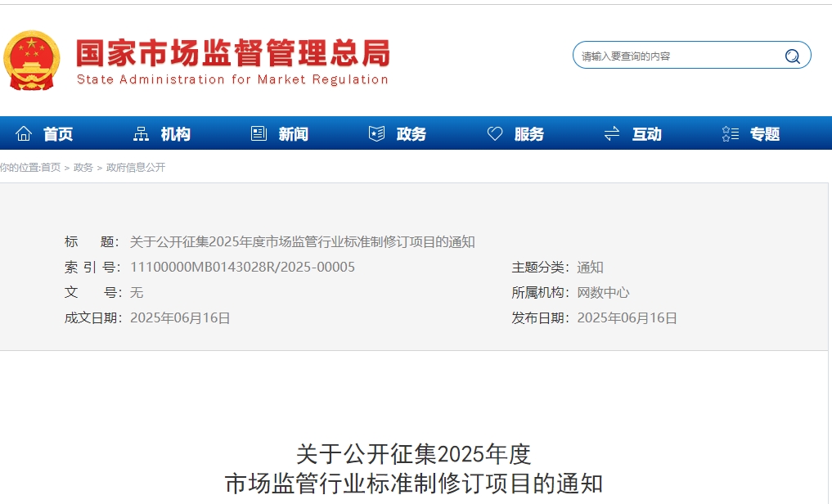The width and height of the screenshot is (832, 504).
Task: Click index number 11100000MB0143028R/2025-00005
Action: click(242, 267)
